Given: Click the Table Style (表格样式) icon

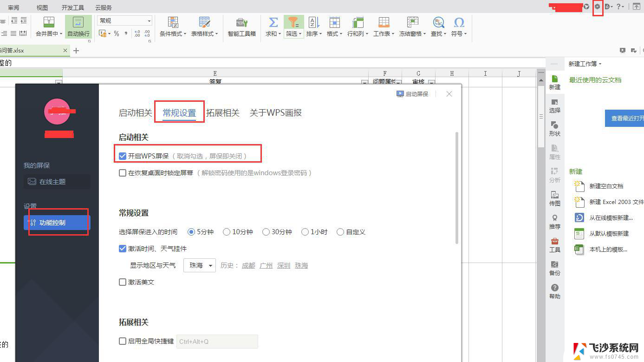Looking at the screenshot, I should pyautogui.click(x=204, y=22).
